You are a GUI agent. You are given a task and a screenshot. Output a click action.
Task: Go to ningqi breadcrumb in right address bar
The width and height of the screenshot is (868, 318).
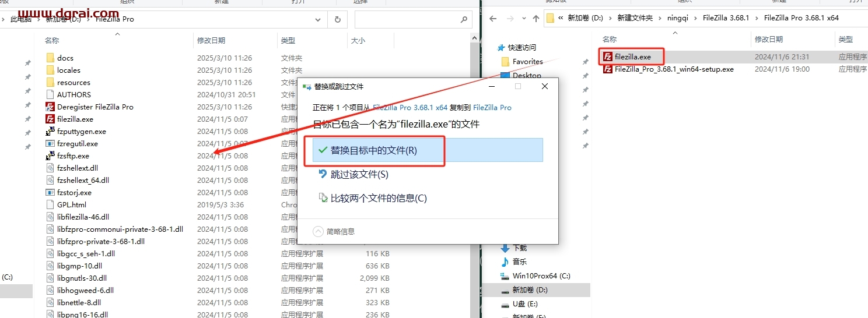point(678,18)
